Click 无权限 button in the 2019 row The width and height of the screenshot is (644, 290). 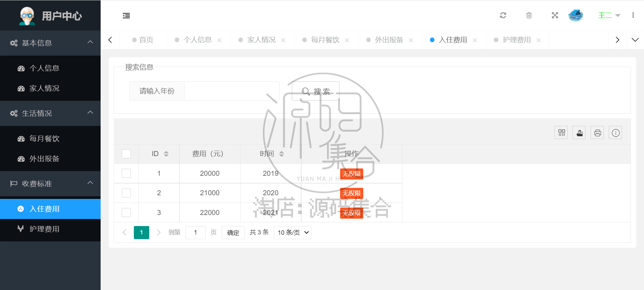point(352,174)
